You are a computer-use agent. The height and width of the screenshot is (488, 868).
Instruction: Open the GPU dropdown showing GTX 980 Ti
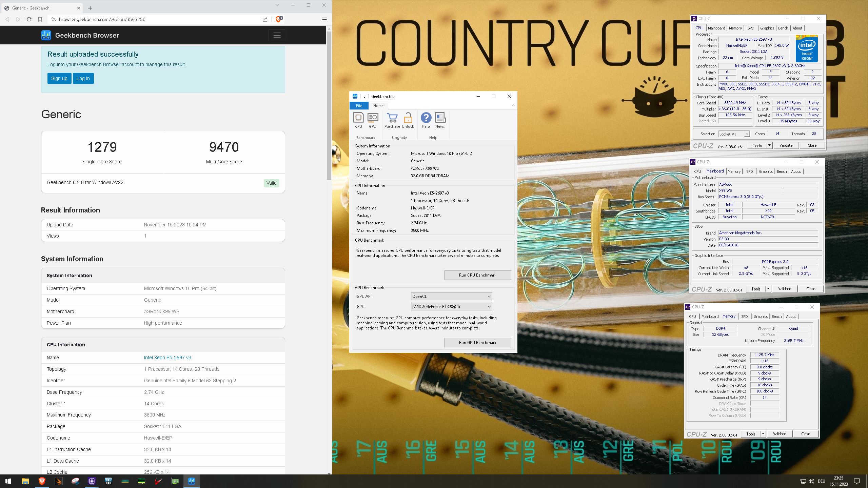pyautogui.click(x=451, y=307)
